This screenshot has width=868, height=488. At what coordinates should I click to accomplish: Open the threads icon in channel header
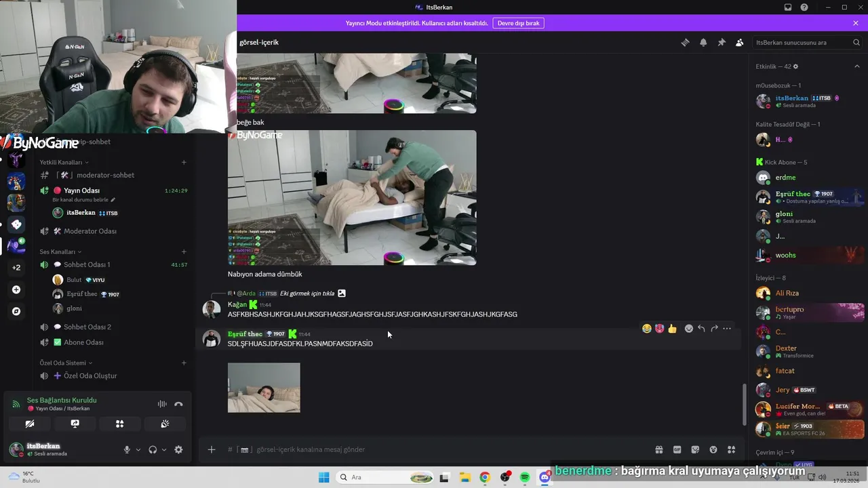click(685, 42)
